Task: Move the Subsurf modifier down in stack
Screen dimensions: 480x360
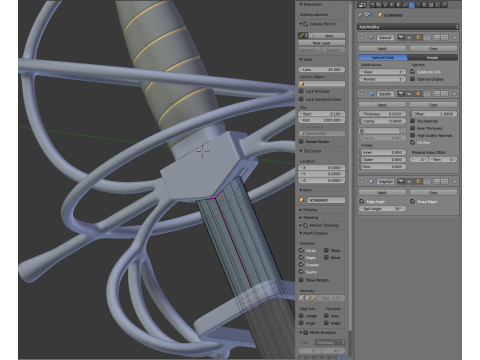Action: coord(445,37)
